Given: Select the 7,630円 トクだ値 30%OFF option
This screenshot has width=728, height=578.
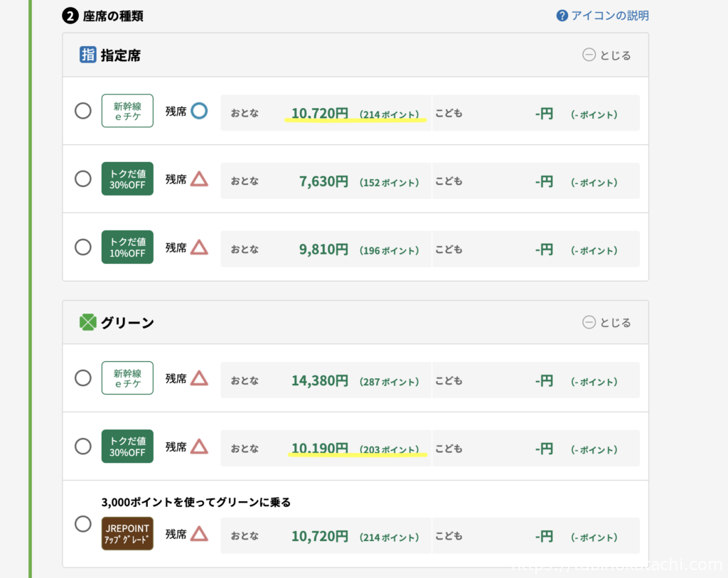Looking at the screenshot, I should point(83,179).
